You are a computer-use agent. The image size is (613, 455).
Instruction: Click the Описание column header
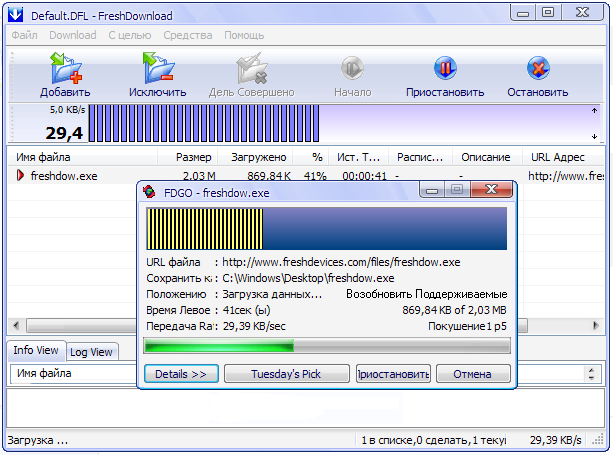point(487,157)
